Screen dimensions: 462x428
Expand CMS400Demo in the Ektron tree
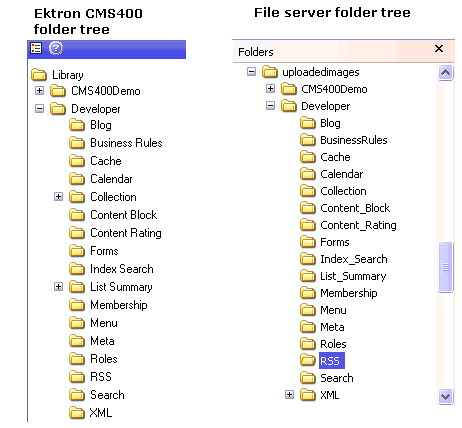[39, 90]
